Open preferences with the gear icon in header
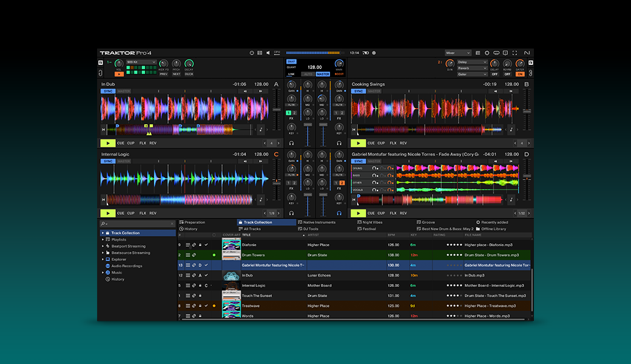Image resolution: width=631 pixels, height=364 pixels. tap(487, 53)
